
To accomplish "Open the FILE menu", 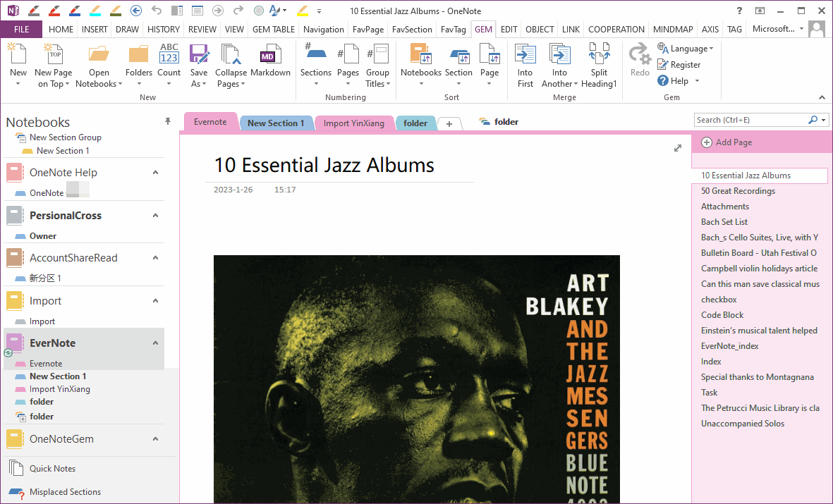I will coord(21,29).
